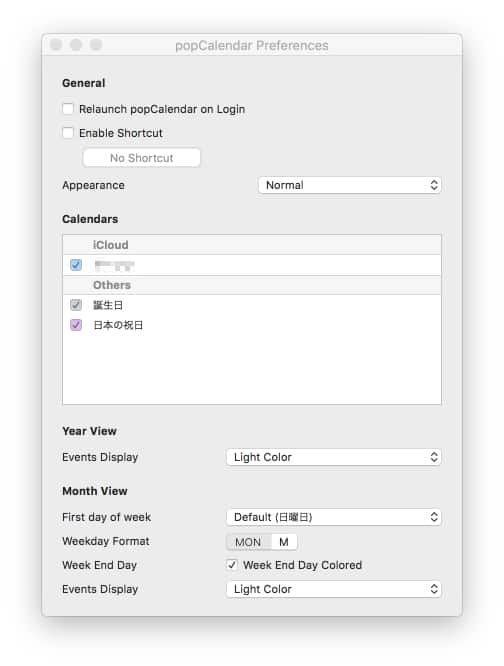
Task: Uncheck Week End Day Colored checkbox
Action: click(232, 565)
